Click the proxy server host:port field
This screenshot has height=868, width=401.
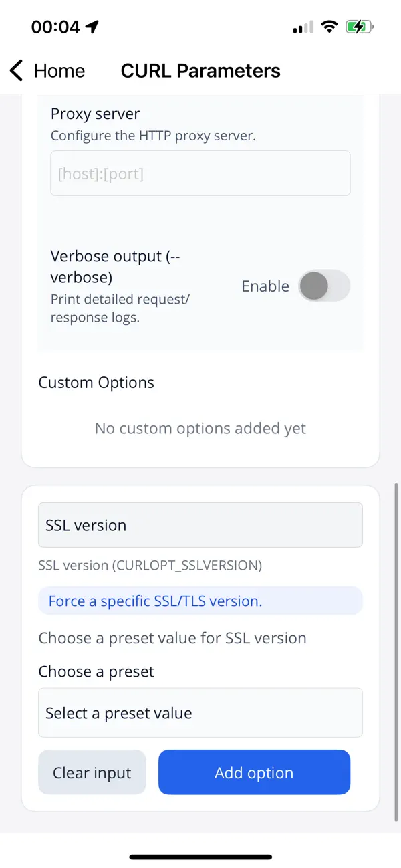click(200, 173)
